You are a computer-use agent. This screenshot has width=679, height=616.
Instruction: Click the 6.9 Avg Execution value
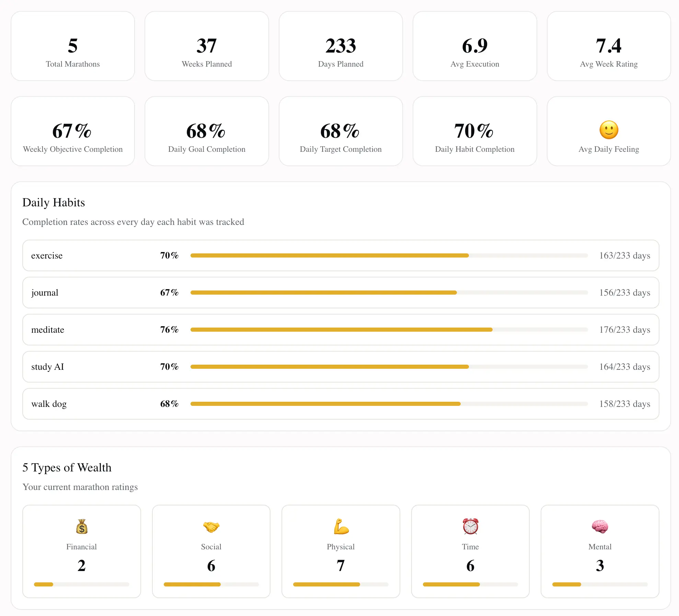(475, 46)
